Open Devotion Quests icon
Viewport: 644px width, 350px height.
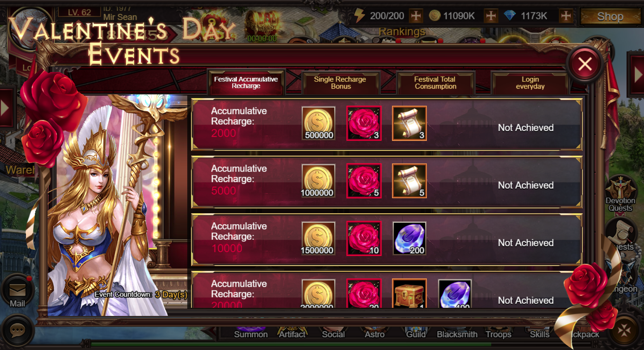click(620, 194)
